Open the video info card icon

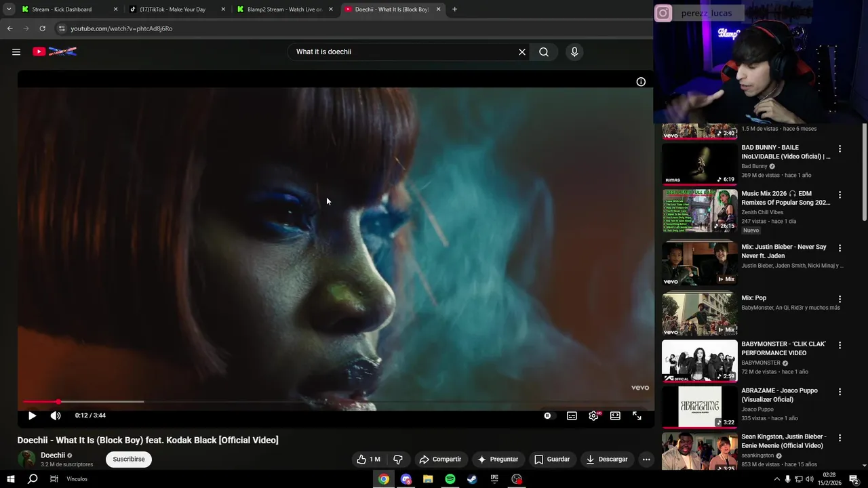641,82
